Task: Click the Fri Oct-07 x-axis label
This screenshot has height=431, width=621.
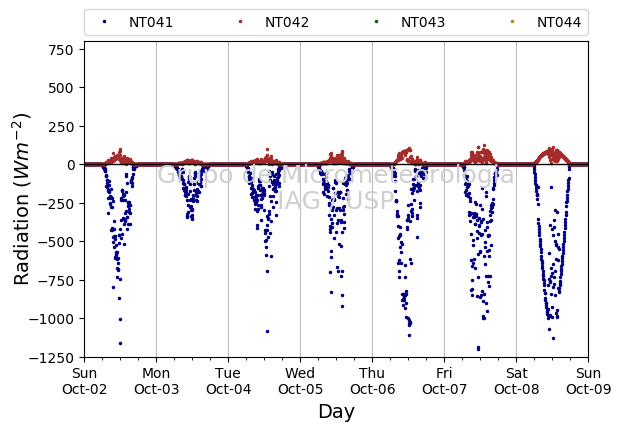Action: pyautogui.click(x=444, y=381)
